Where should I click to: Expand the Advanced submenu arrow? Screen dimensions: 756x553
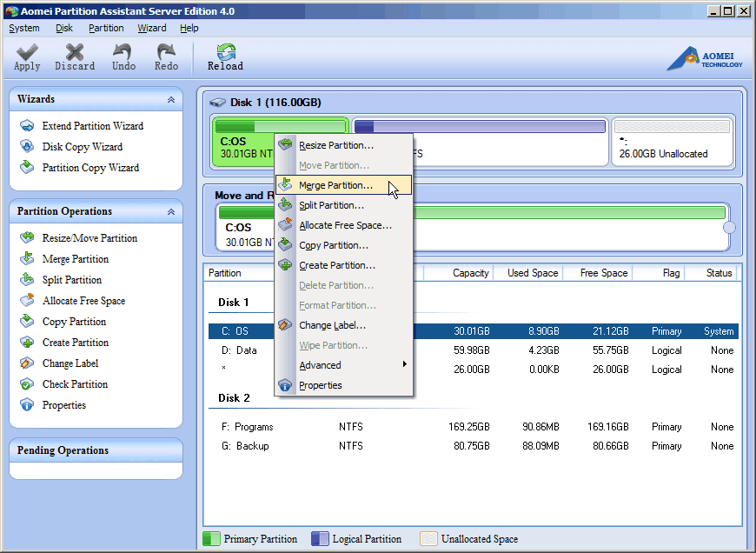click(x=405, y=364)
